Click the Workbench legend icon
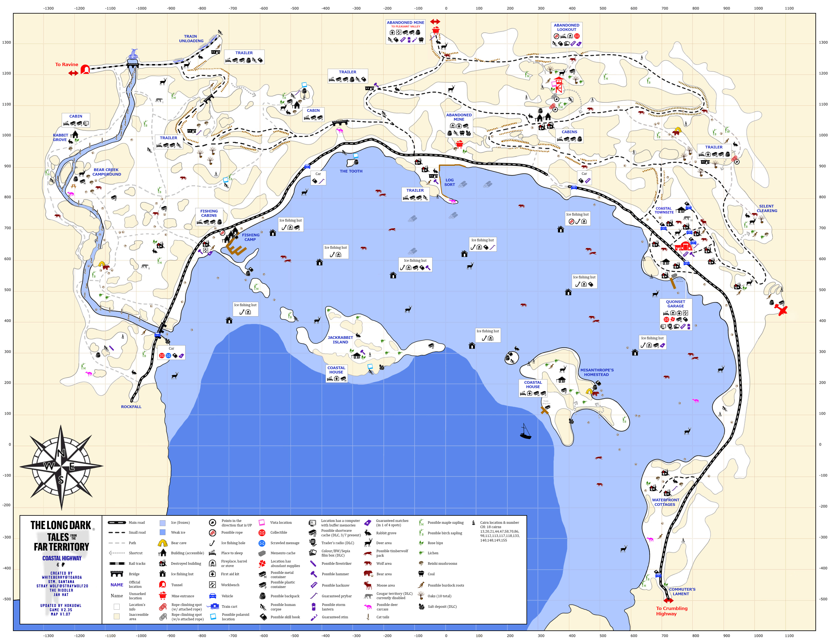The width and height of the screenshot is (829, 644). click(213, 585)
